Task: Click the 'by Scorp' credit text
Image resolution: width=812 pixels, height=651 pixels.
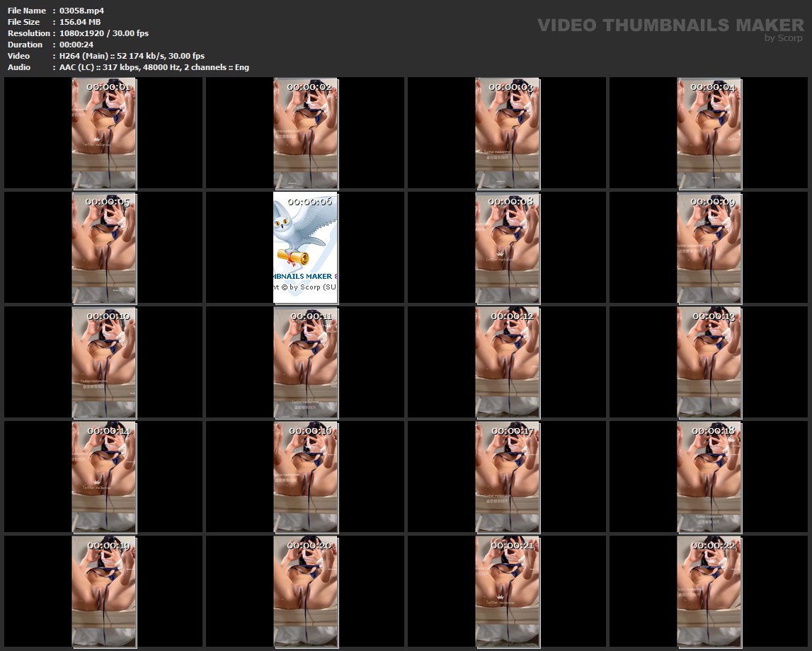Action: (x=783, y=38)
